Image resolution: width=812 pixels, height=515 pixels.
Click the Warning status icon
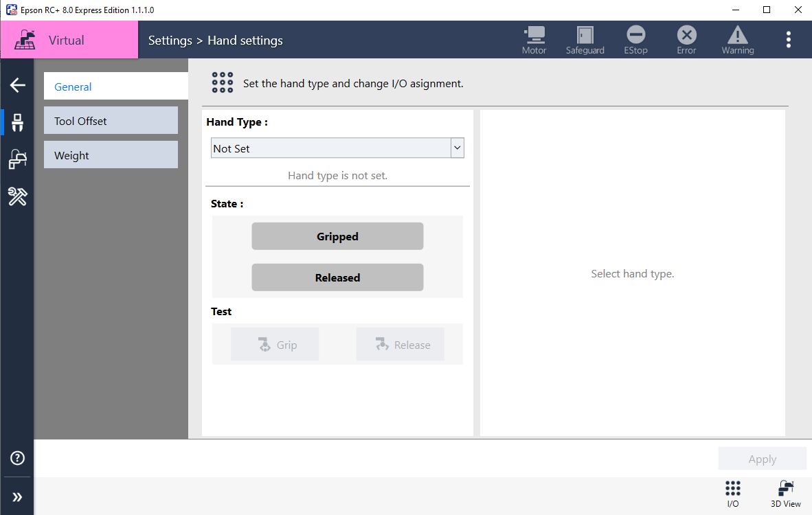tap(737, 41)
